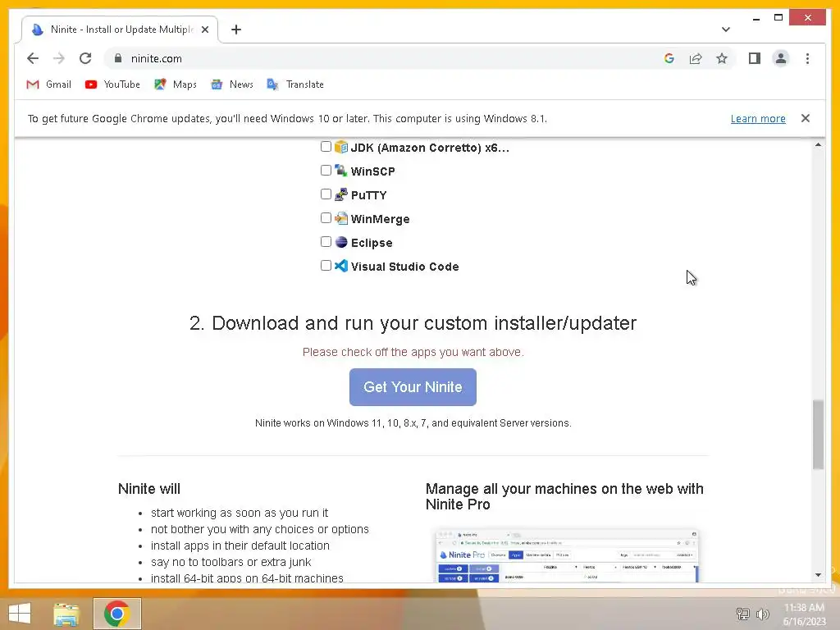Click the network tray icon
Viewport: 840px width, 630px height.
743,614
